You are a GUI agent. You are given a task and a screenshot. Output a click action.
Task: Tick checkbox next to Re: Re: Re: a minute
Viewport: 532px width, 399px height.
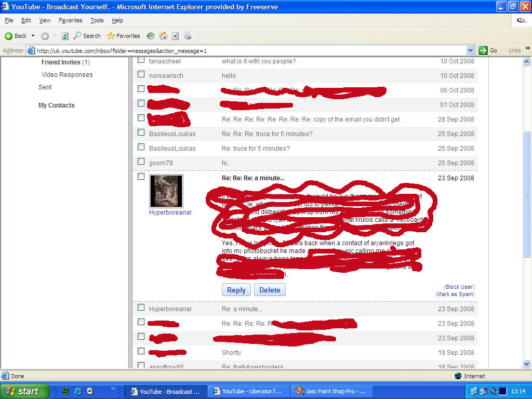tap(141, 177)
